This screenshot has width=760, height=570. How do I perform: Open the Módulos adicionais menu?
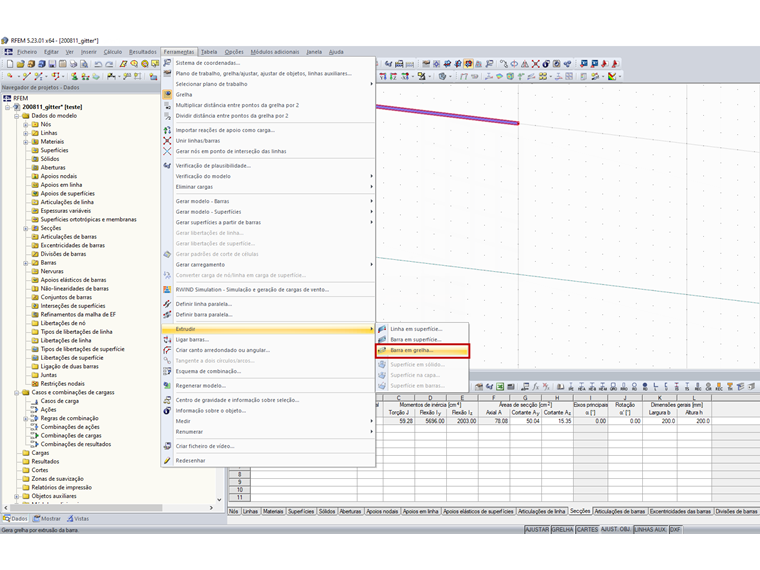coord(274,52)
